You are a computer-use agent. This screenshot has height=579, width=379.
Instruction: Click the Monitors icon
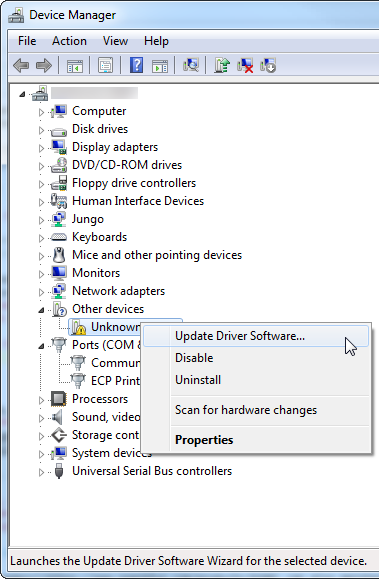tap(59, 273)
